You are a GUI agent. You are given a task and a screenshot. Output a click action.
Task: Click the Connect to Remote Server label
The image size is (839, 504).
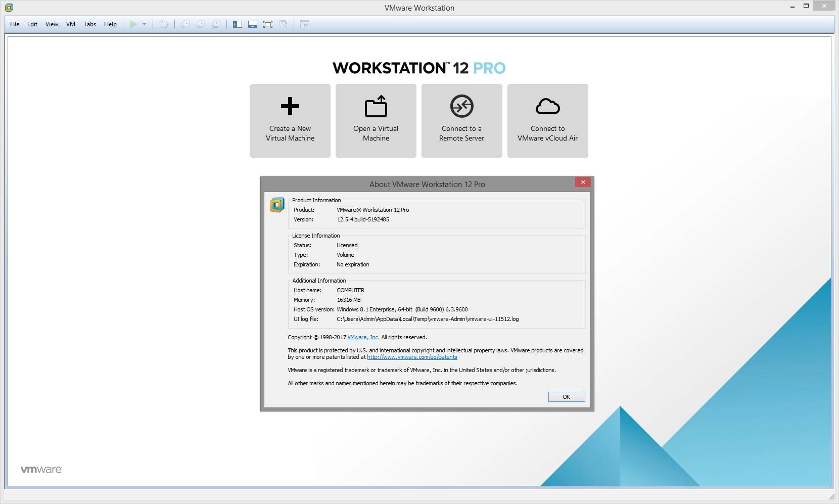(x=462, y=133)
